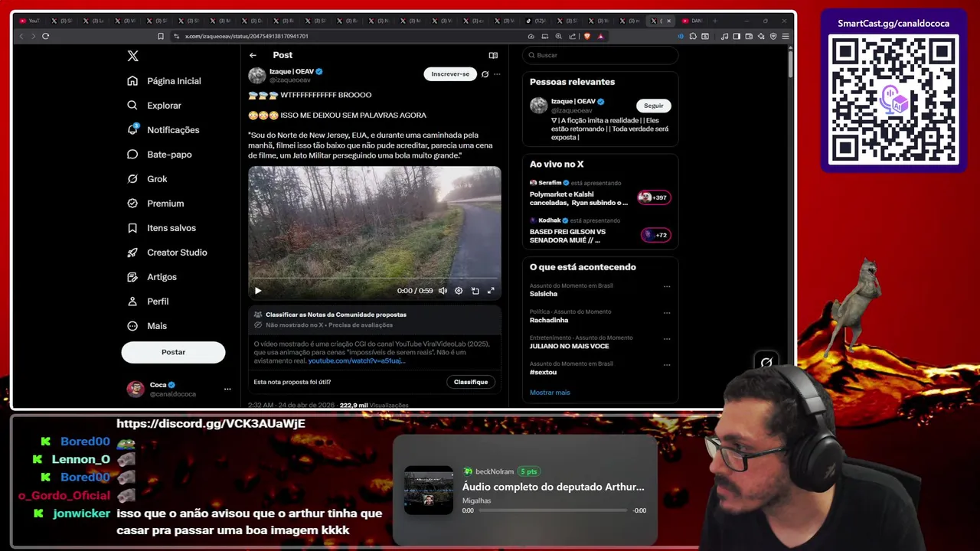
Task: Open account options for Coca profile
Action: pos(227,389)
